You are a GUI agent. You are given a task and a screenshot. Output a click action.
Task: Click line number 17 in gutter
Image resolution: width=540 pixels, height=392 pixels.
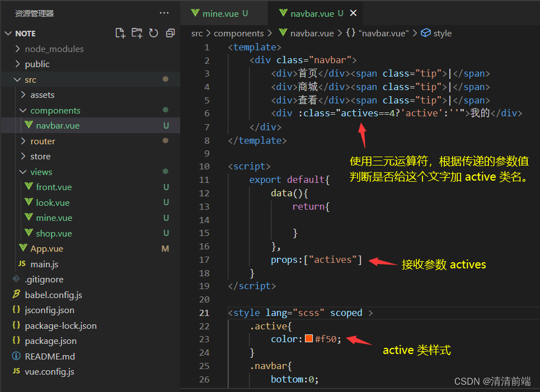204,260
